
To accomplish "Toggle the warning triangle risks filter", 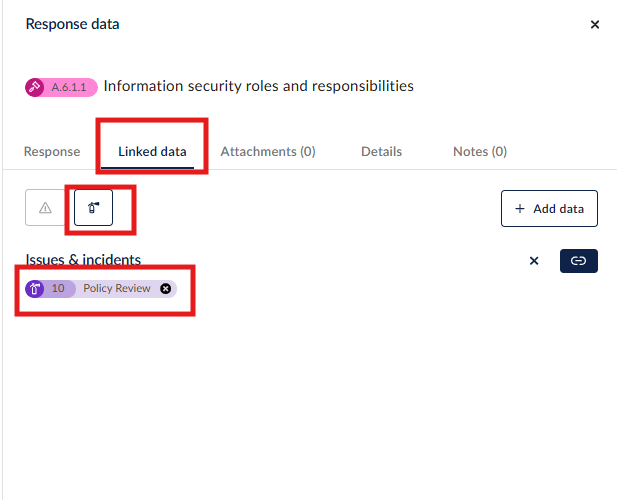I will click(x=46, y=208).
